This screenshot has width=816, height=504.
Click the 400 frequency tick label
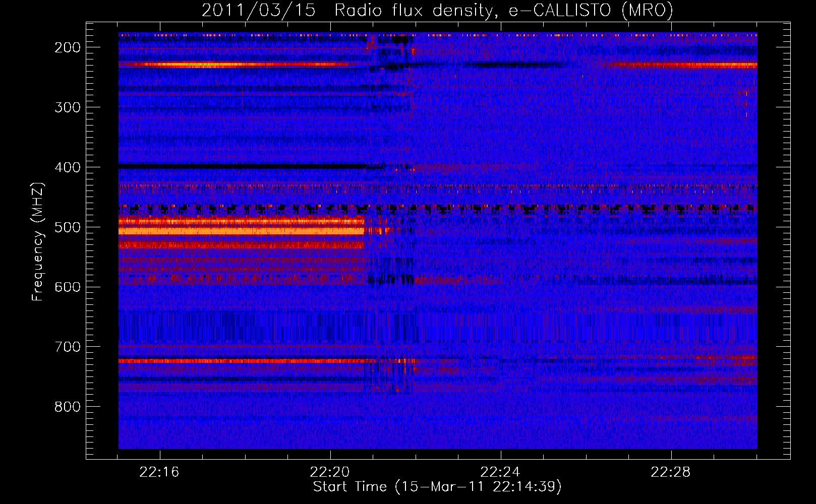[68, 167]
